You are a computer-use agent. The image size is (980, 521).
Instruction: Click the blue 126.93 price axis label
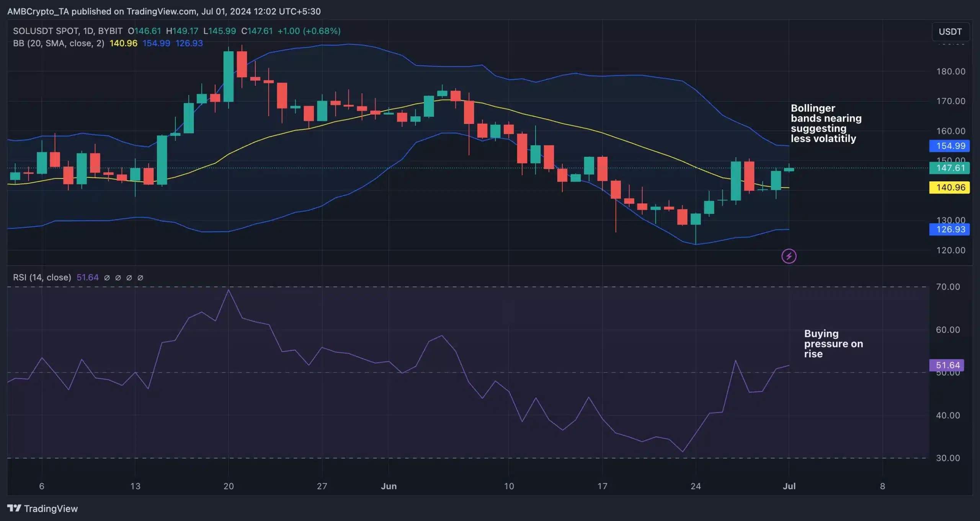949,230
